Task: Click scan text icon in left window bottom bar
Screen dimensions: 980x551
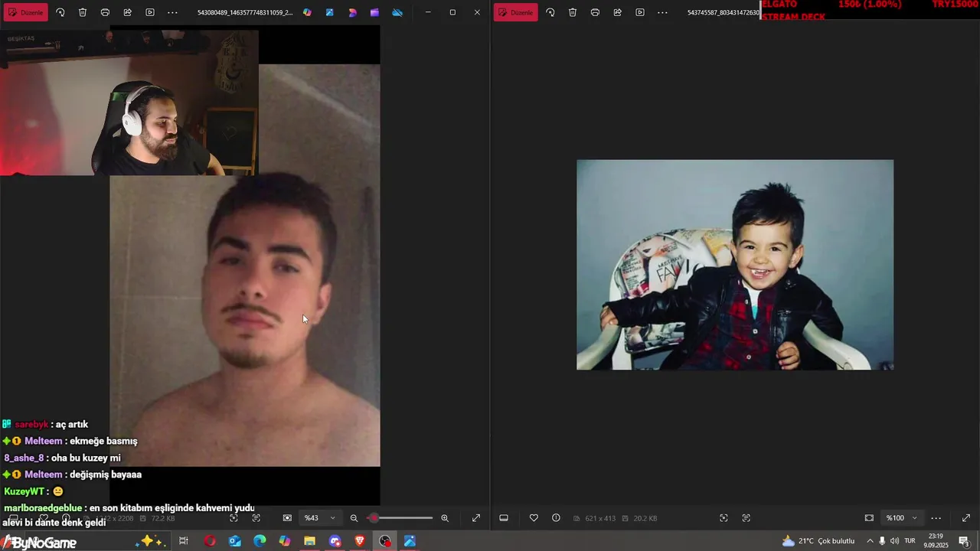Action: (x=256, y=518)
